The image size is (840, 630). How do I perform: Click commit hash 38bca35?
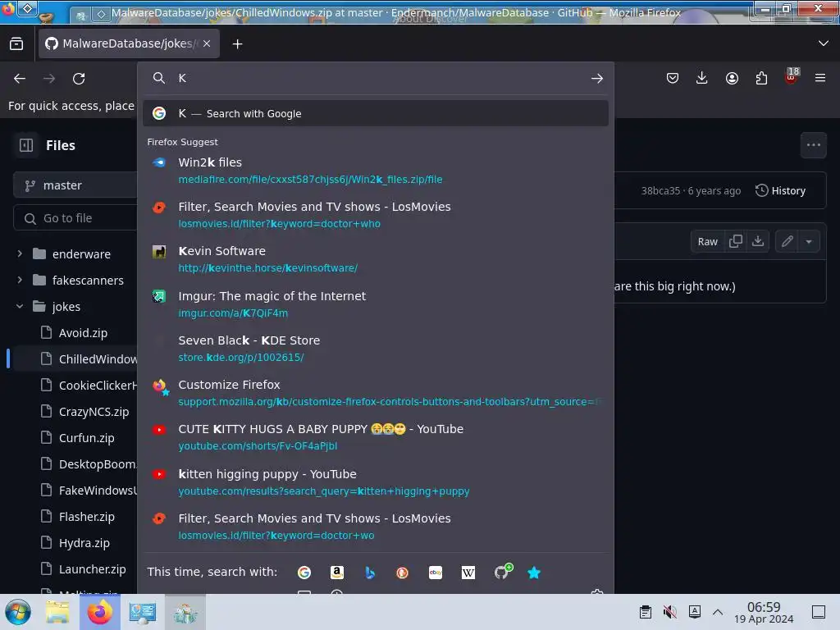pyautogui.click(x=660, y=190)
